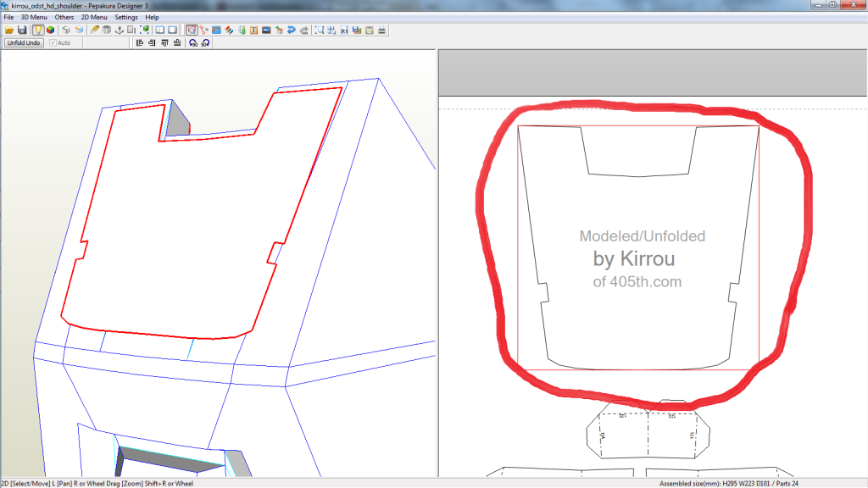868x488 pixels.
Task: Click the '2D [Select/Move]' status bar hint
Action: pyautogui.click(x=97, y=484)
